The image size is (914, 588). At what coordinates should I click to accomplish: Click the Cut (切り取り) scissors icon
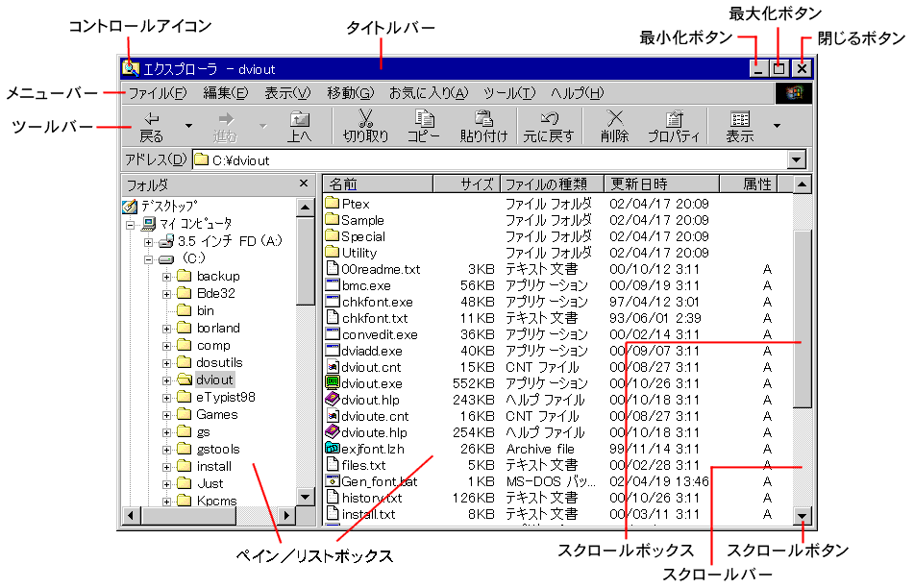(x=365, y=118)
